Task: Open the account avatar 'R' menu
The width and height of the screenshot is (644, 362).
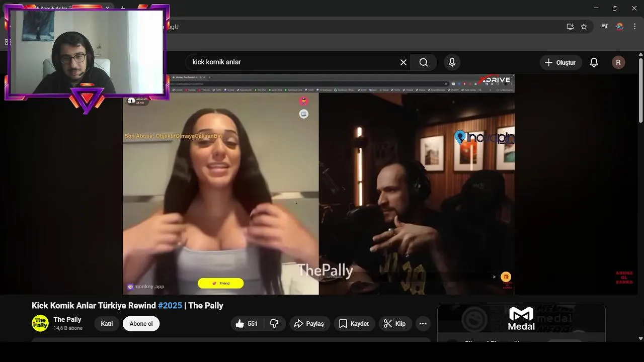Action: pyautogui.click(x=618, y=62)
